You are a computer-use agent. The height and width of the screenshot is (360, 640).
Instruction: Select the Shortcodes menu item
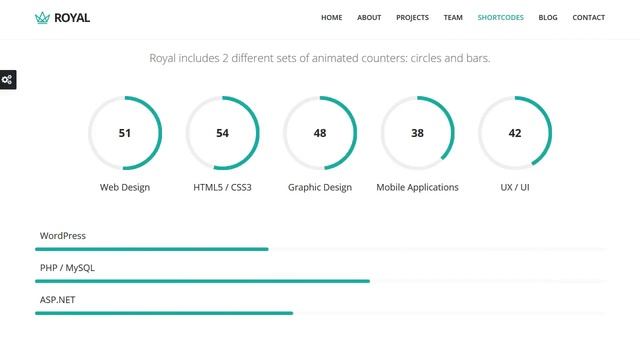[500, 18]
